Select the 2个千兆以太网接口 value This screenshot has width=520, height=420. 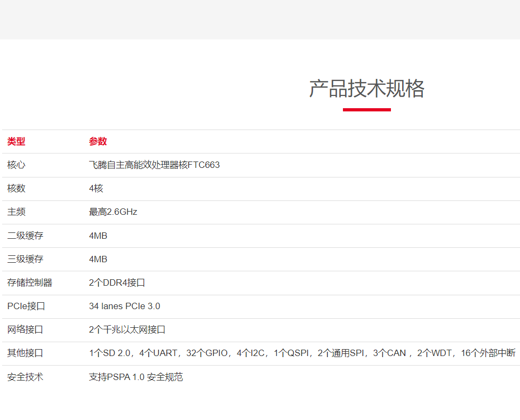(x=127, y=329)
